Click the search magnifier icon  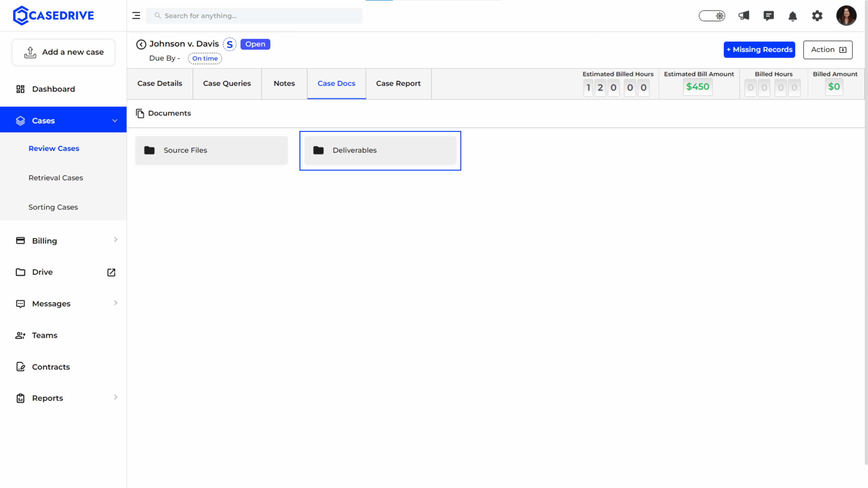point(157,15)
